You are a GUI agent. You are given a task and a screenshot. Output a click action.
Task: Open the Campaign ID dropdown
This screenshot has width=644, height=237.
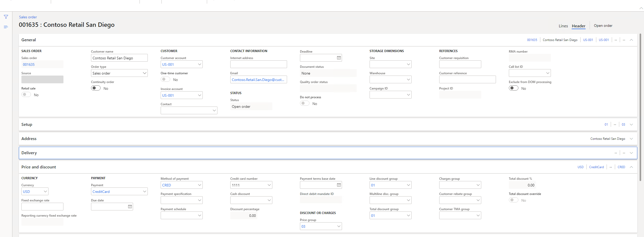[408, 95]
